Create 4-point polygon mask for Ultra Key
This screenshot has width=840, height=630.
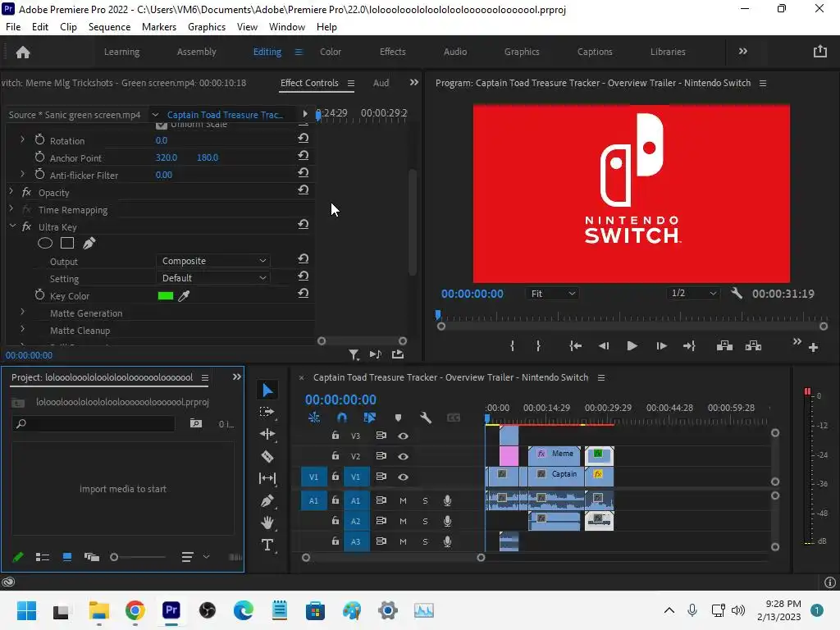pos(67,244)
